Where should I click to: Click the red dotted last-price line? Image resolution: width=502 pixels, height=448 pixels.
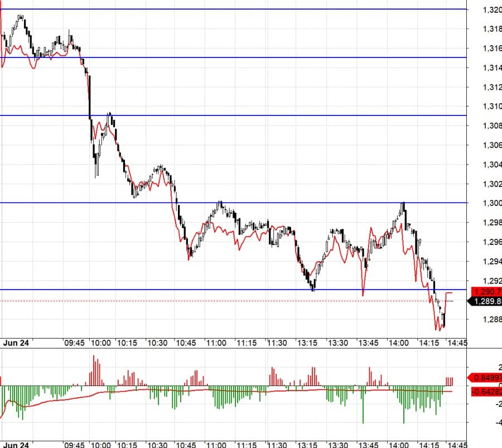[234, 301]
